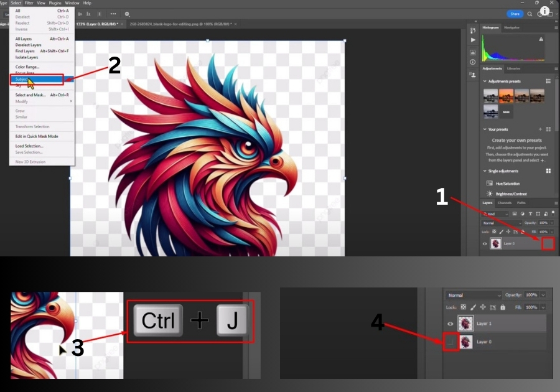Choose All Layers in the Select menu
Viewport: 560px width, 392px height.
tap(42, 39)
